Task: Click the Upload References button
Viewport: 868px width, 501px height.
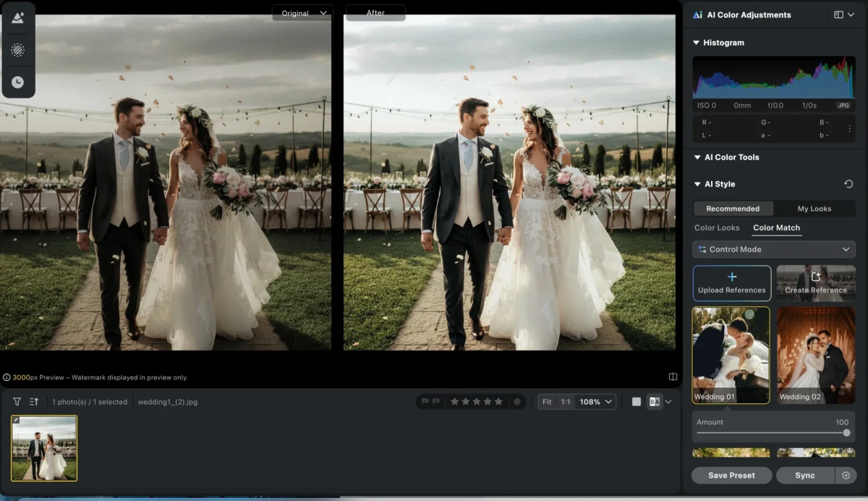Action: tap(731, 283)
